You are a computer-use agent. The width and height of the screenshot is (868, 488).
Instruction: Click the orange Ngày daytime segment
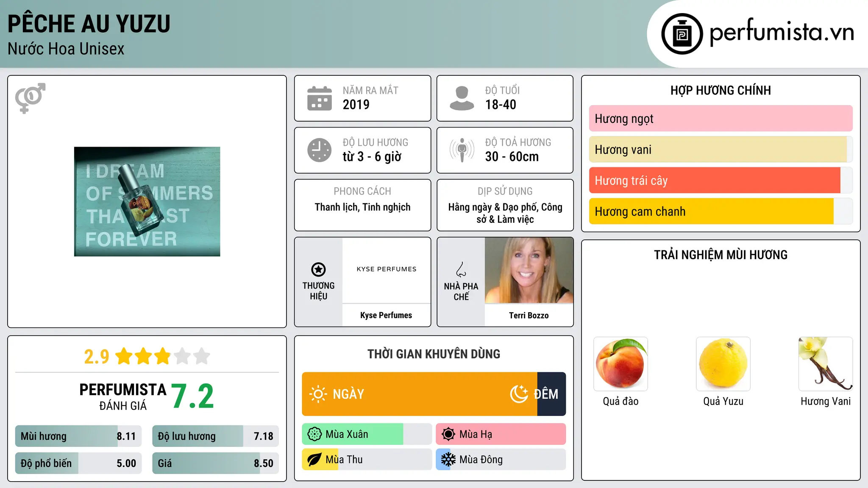pos(420,394)
